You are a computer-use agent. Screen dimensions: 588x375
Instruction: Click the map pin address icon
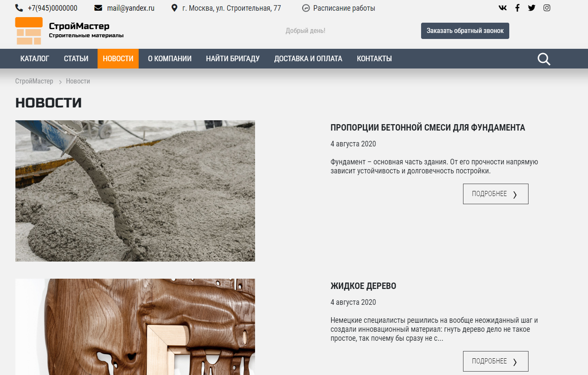click(x=174, y=8)
